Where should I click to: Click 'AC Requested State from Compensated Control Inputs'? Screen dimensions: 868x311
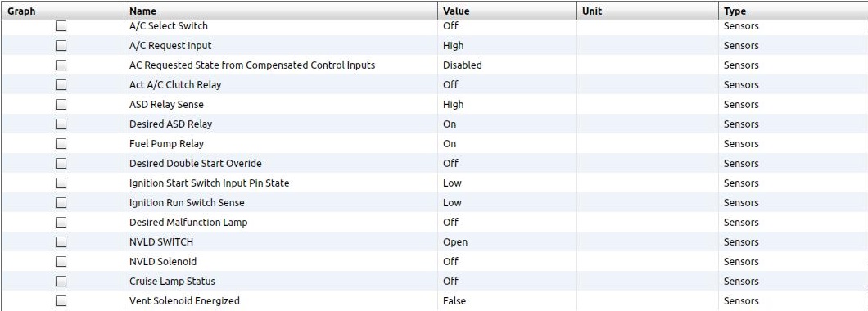click(252, 65)
